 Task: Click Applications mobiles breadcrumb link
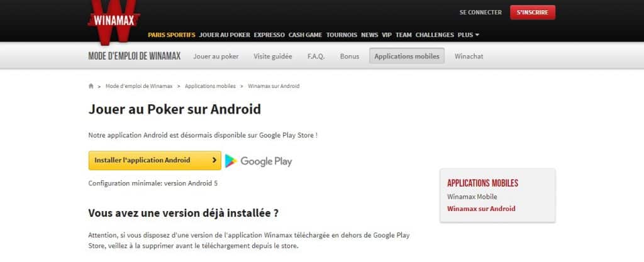[x=210, y=86]
